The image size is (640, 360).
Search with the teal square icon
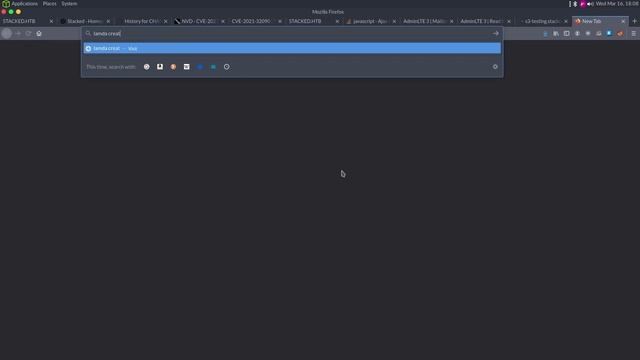pyautogui.click(x=213, y=67)
